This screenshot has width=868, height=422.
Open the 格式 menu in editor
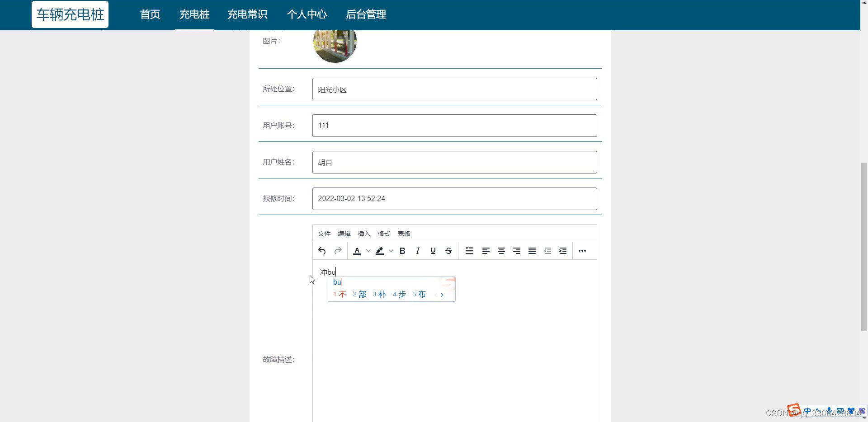click(x=384, y=234)
